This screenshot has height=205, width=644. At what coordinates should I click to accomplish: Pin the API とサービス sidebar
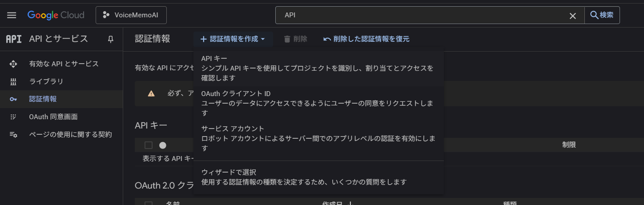click(111, 39)
